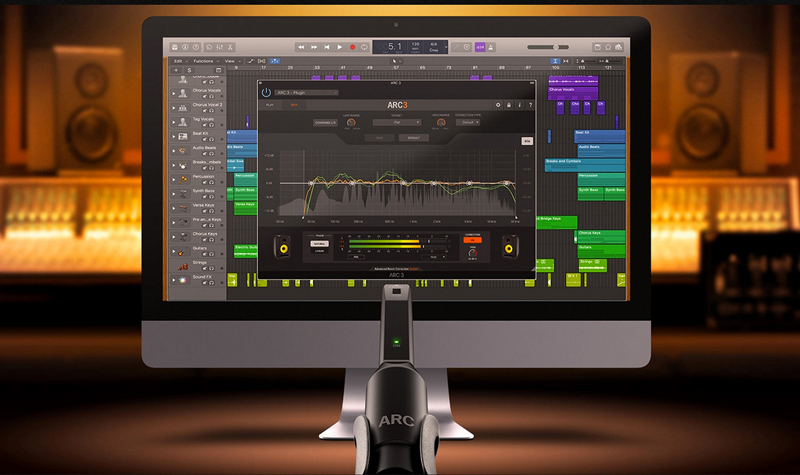
Task: Expand the Guitars track stack
Action: (173, 252)
